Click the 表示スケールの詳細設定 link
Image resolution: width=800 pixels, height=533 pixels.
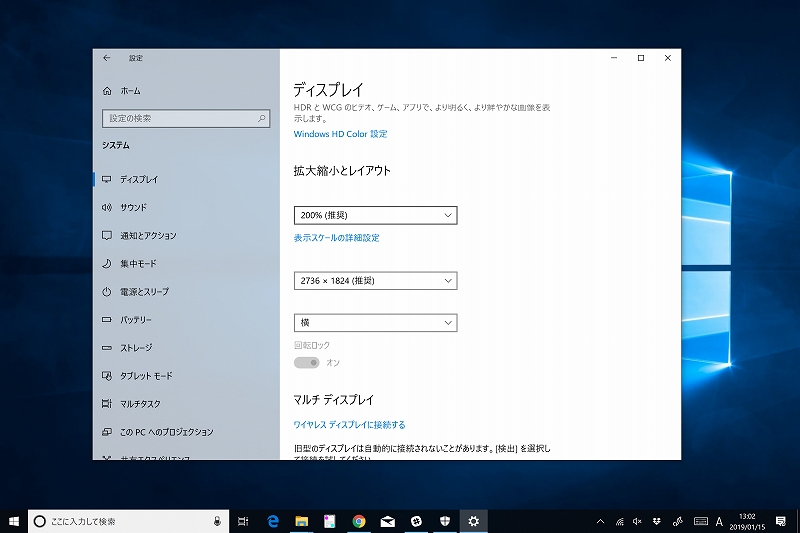(x=336, y=238)
